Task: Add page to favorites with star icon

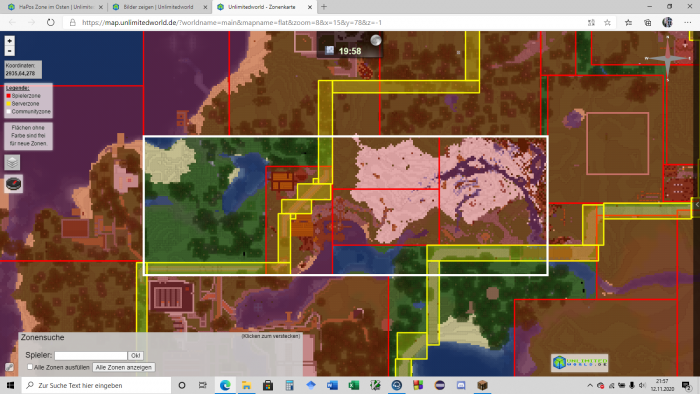Action: click(x=607, y=22)
